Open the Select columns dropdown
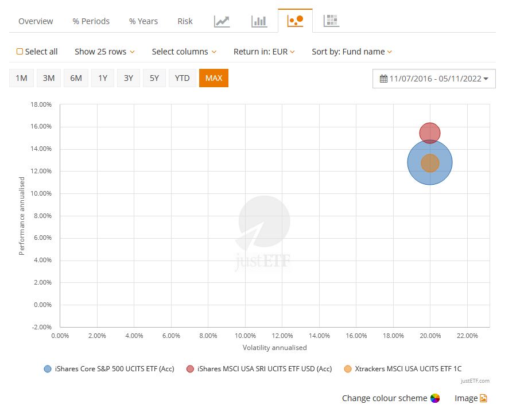524x420 pixels. click(x=184, y=52)
